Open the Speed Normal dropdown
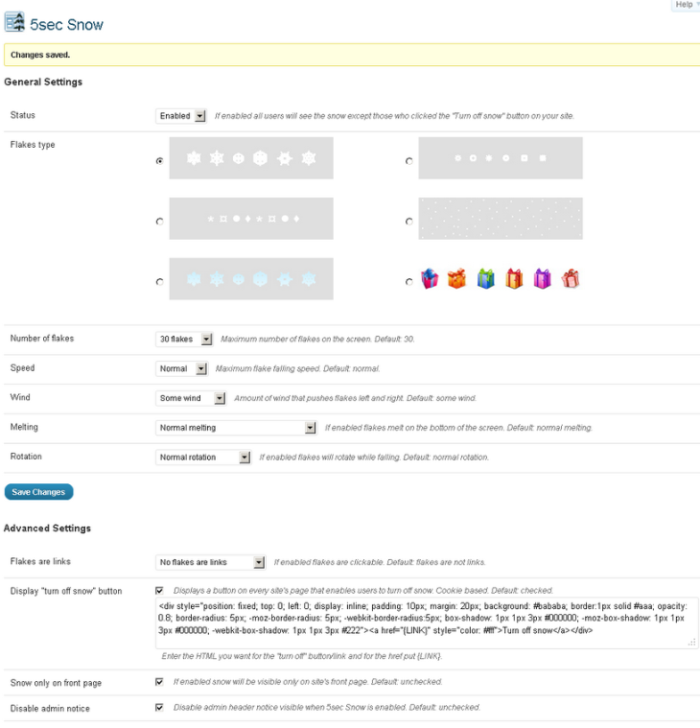 pyautogui.click(x=181, y=368)
